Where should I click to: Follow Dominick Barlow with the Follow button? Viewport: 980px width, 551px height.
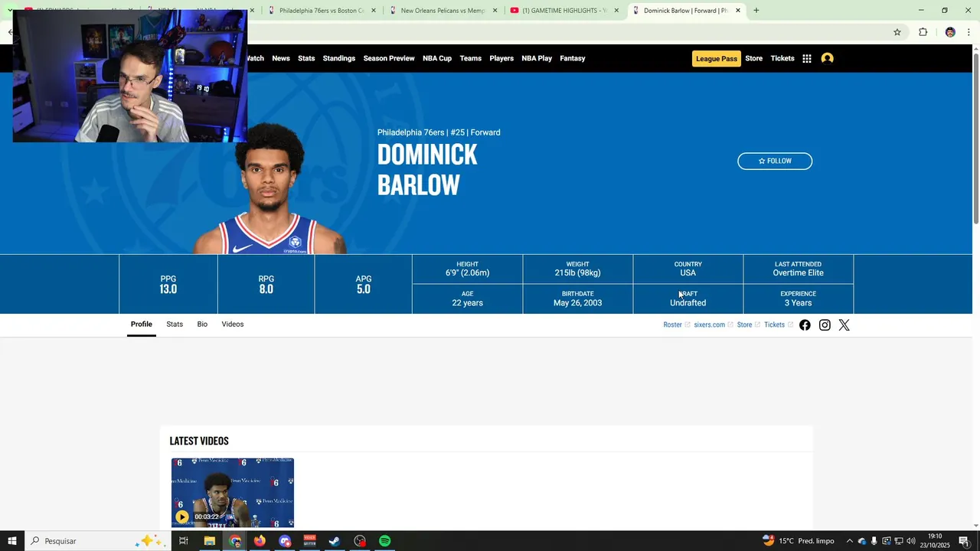coord(775,161)
